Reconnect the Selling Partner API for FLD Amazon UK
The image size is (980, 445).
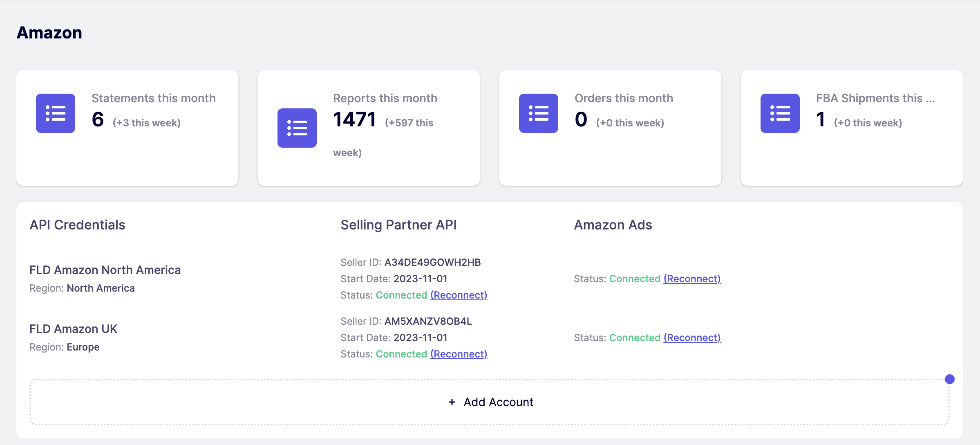coord(459,354)
